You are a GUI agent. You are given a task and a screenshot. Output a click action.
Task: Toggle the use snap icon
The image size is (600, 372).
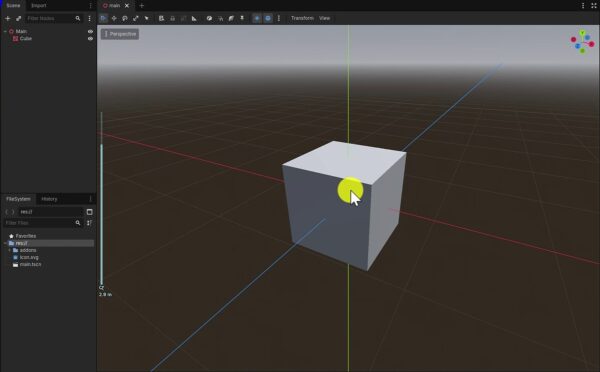click(220, 18)
